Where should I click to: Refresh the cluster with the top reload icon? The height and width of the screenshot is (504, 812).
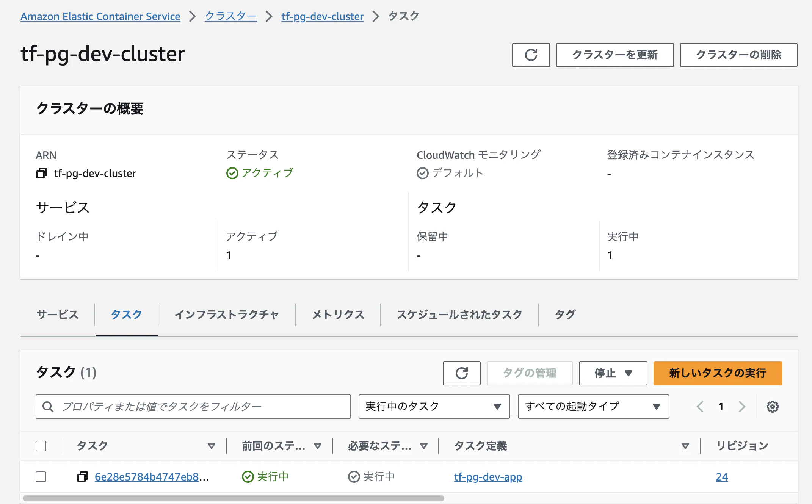click(x=531, y=55)
